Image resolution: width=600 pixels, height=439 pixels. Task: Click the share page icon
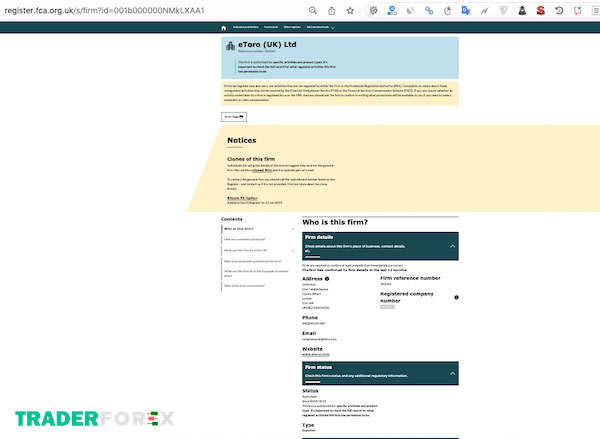coord(331,11)
